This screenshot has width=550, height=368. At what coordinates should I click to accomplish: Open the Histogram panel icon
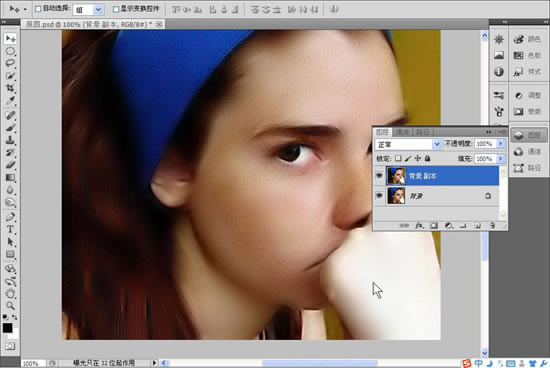[x=499, y=55]
